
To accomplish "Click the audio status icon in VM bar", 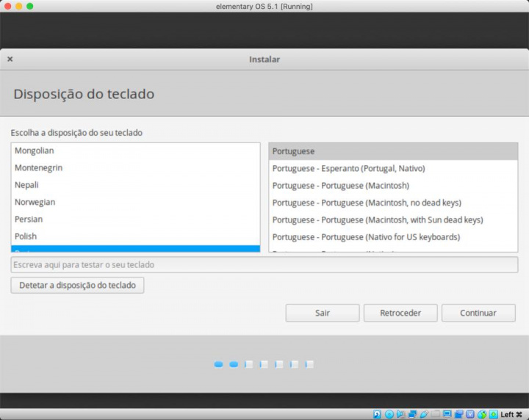I will [x=401, y=414].
